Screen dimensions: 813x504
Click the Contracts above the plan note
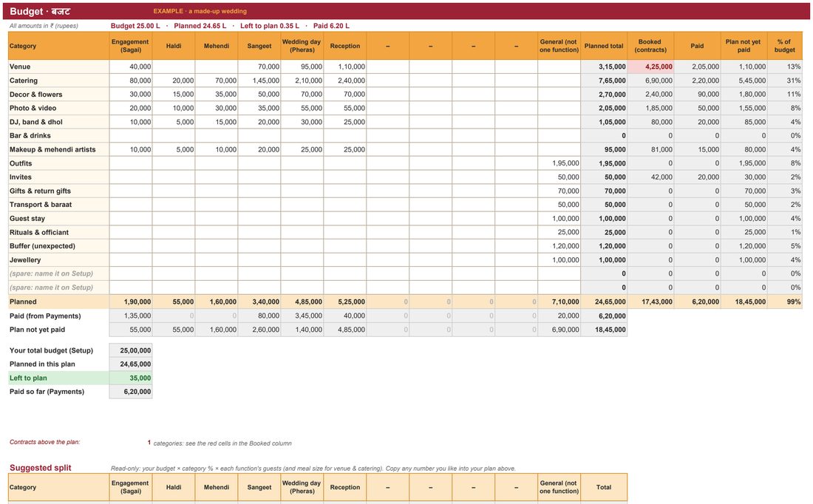[x=44, y=443]
